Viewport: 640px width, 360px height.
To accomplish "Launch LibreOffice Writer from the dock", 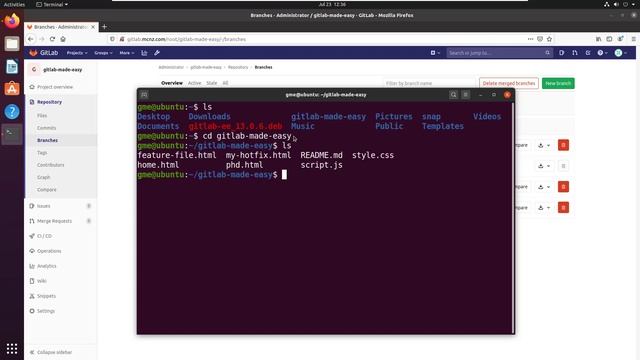I will 12,67.
